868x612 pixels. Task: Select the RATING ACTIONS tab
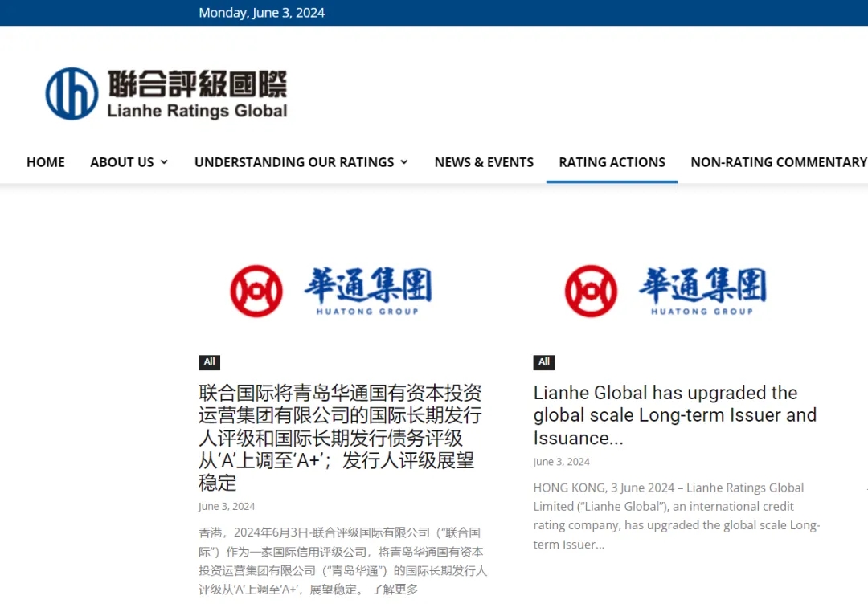(612, 162)
